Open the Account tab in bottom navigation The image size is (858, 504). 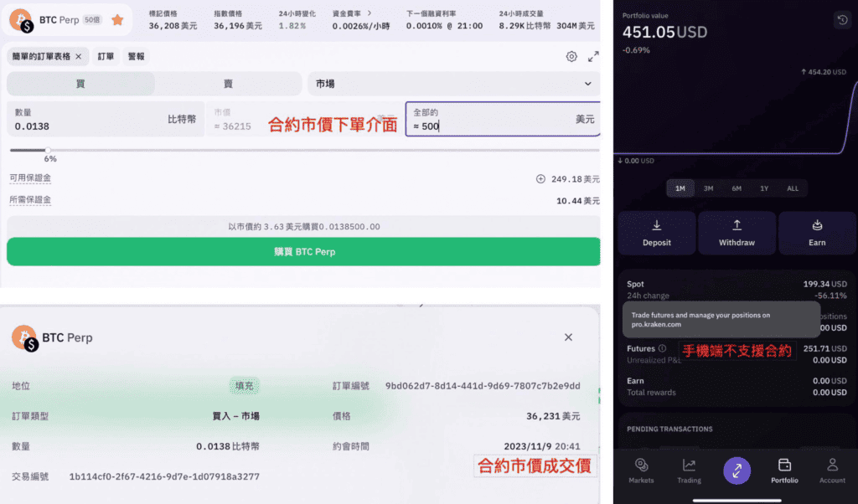832,471
